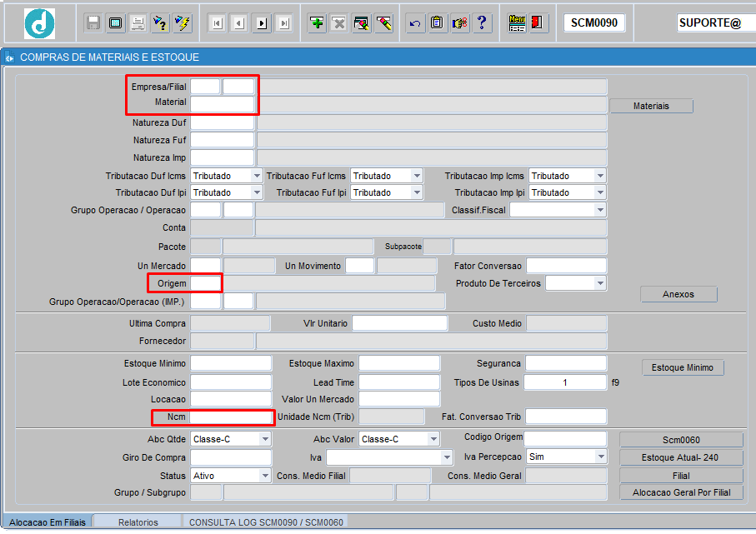Click the Fator Conversao input field
The image size is (756, 534).
[566, 266]
